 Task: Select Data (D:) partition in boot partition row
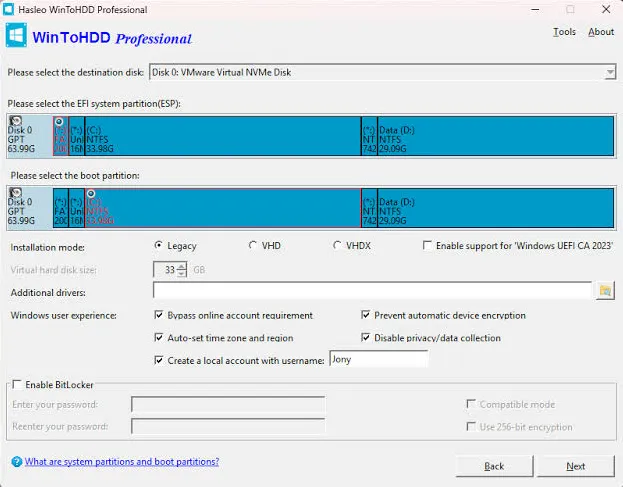tap(495, 208)
